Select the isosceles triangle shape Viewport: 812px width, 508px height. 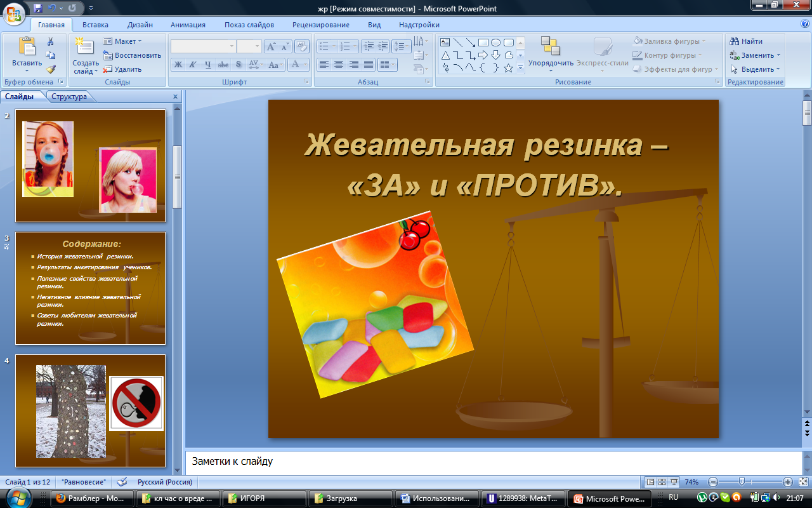445,55
